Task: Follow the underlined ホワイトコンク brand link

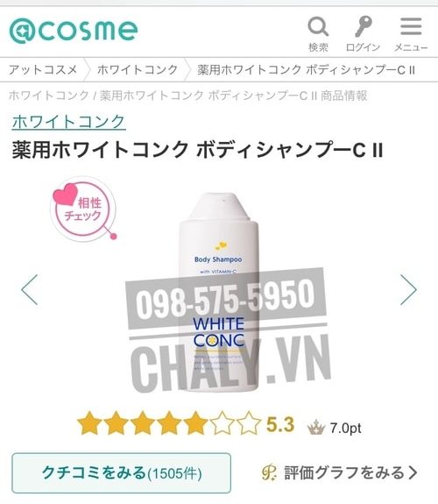Action: [x=69, y=122]
